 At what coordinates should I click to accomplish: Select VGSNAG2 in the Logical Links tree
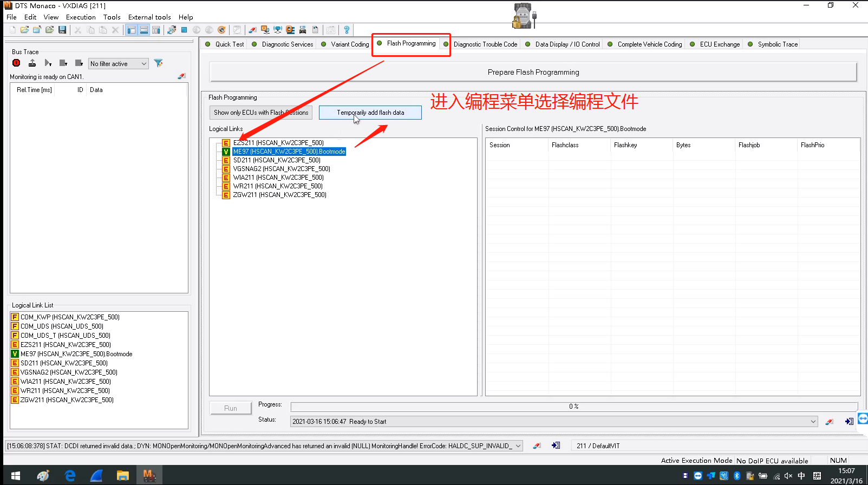coord(282,169)
